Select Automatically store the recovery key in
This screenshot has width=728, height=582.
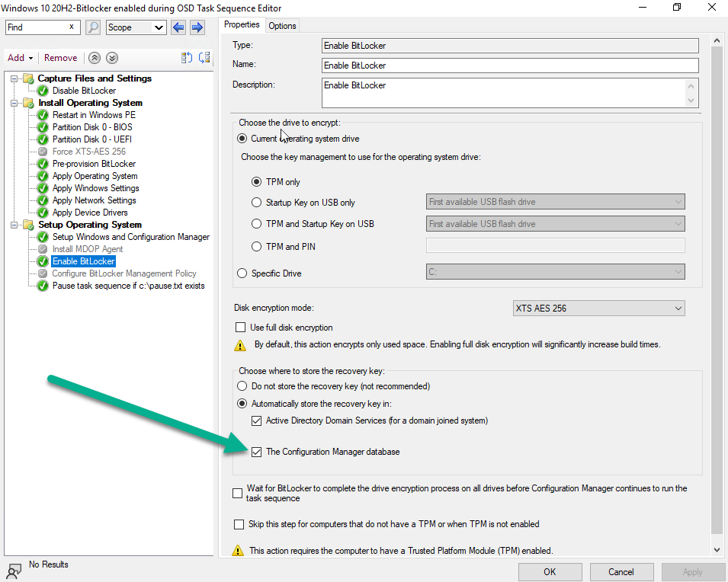point(242,404)
